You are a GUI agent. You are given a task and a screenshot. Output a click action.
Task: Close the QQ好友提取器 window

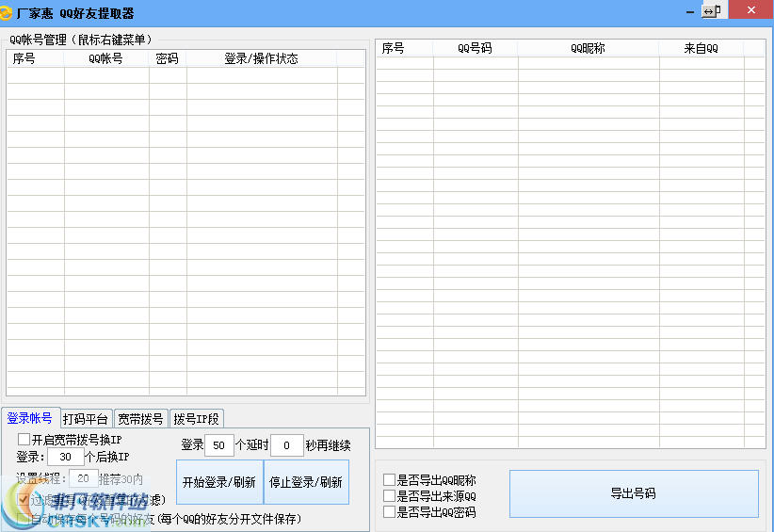point(750,9)
